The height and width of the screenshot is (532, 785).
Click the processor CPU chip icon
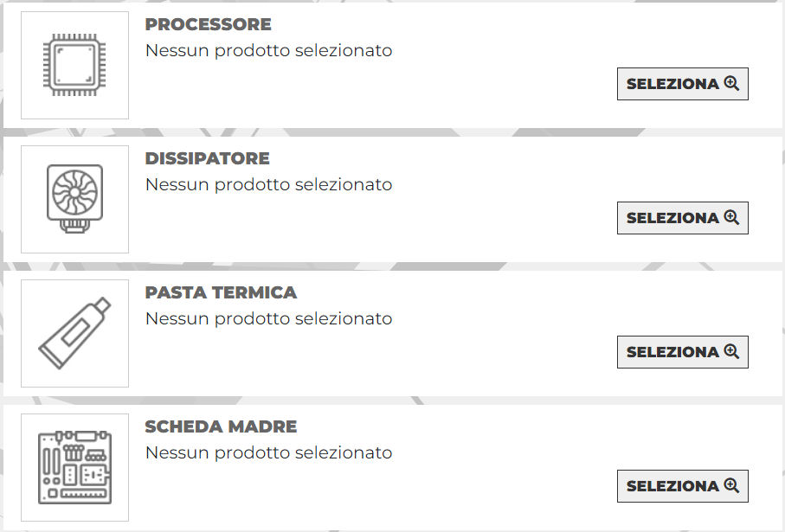(x=74, y=66)
